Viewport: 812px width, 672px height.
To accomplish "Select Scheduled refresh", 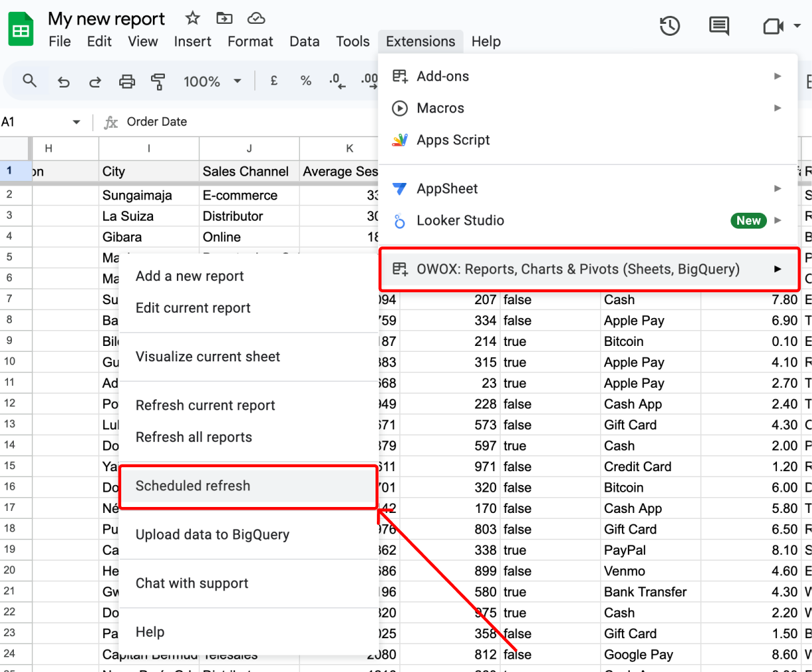I will pos(248,486).
